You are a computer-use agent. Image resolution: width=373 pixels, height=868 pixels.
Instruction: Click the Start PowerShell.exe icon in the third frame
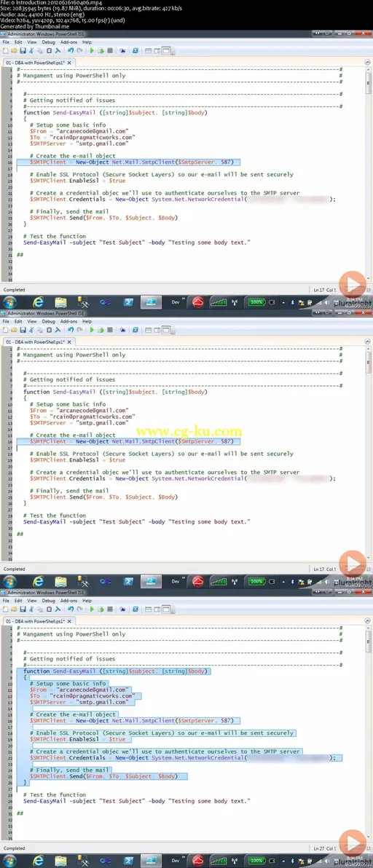[x=136, y=609]
